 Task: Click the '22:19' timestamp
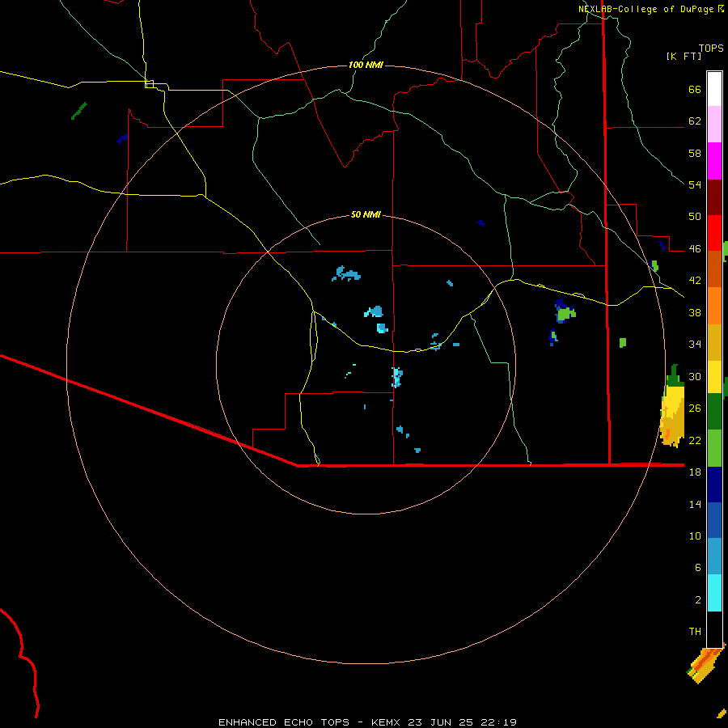point(499,722)
